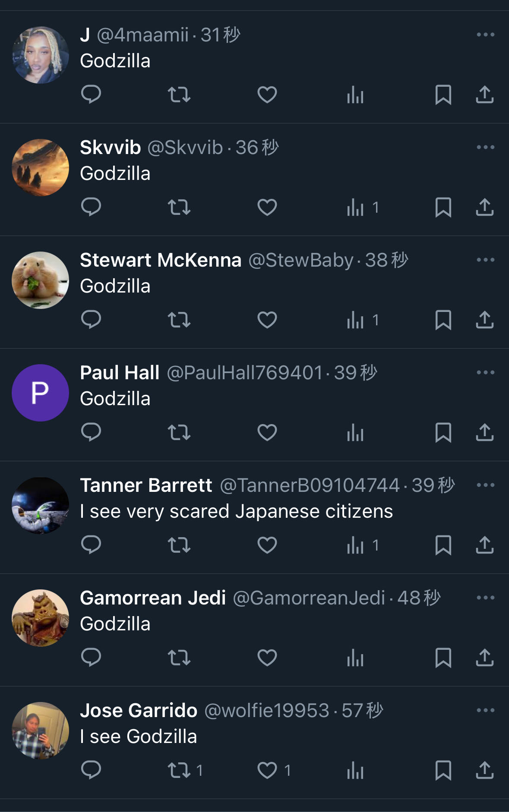Bookmark Stewart McKenna's tweet
The width and height of the screenshot is (509, 812).
[x=443, y=320]
